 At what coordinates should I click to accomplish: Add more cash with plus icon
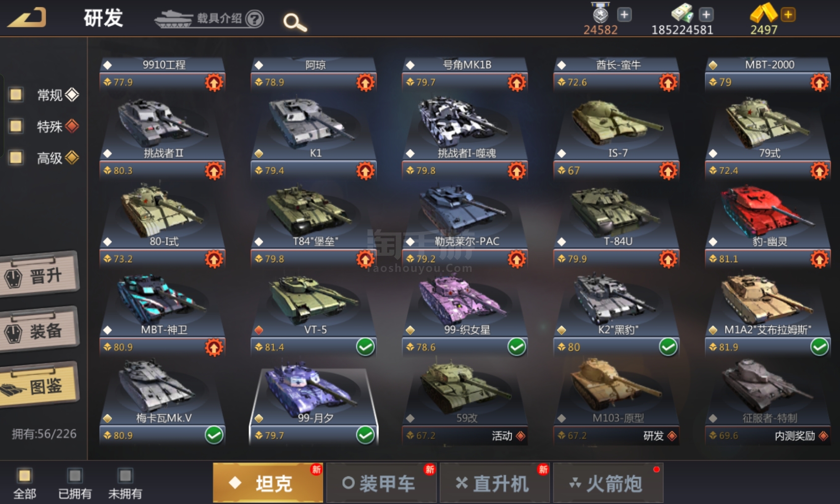(706, 15)
